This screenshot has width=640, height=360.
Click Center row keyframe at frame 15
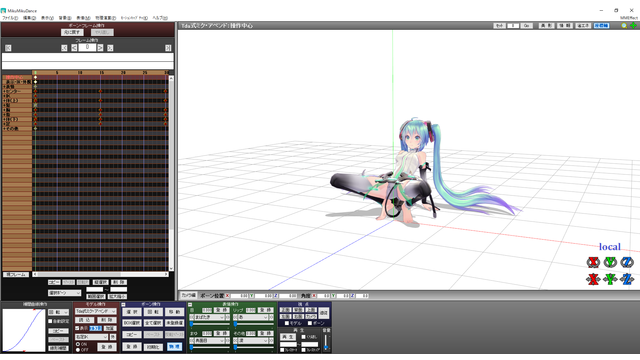pyautogui.click(x=100, y=91)
